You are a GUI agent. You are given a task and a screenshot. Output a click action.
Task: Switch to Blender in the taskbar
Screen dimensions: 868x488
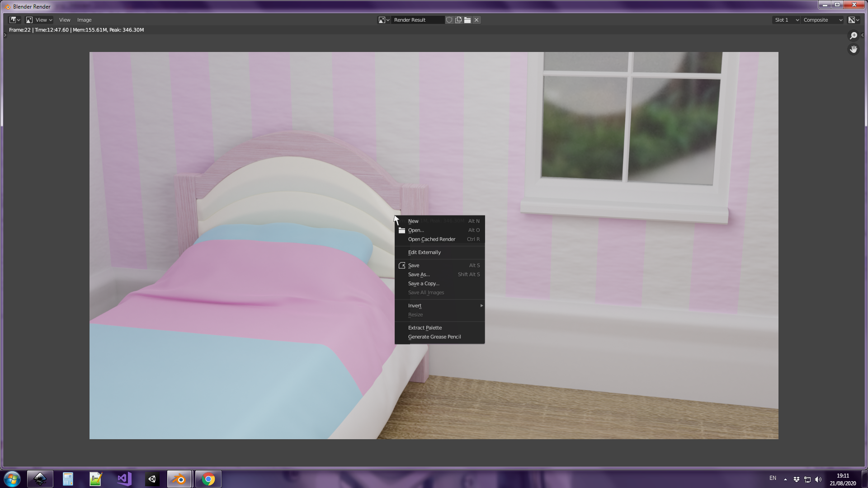coord(180,479)
